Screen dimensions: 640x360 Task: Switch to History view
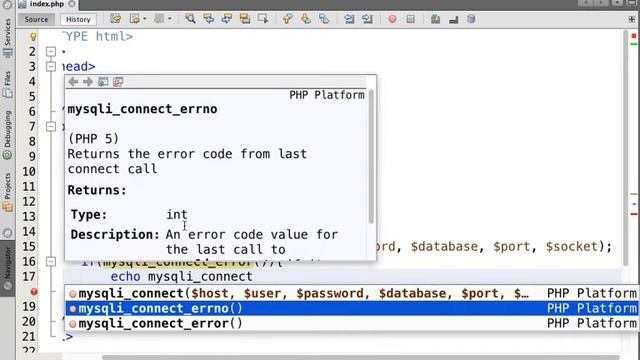[78, 19]
